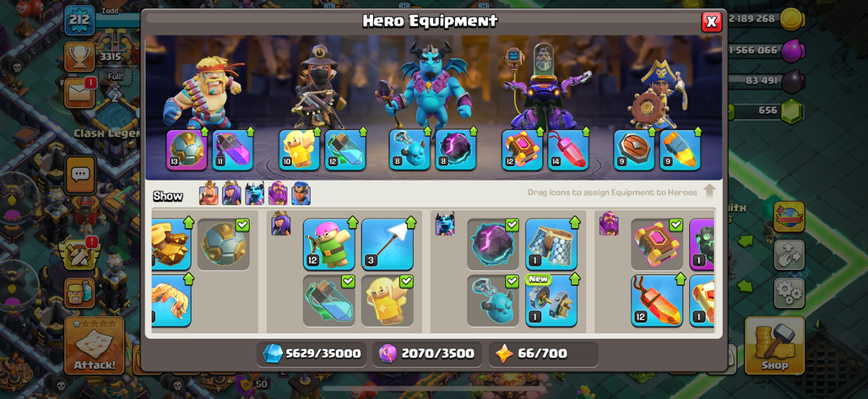
Task: Click the Shiny Ore 5629/35000 counter
Action: click(312, 353)
